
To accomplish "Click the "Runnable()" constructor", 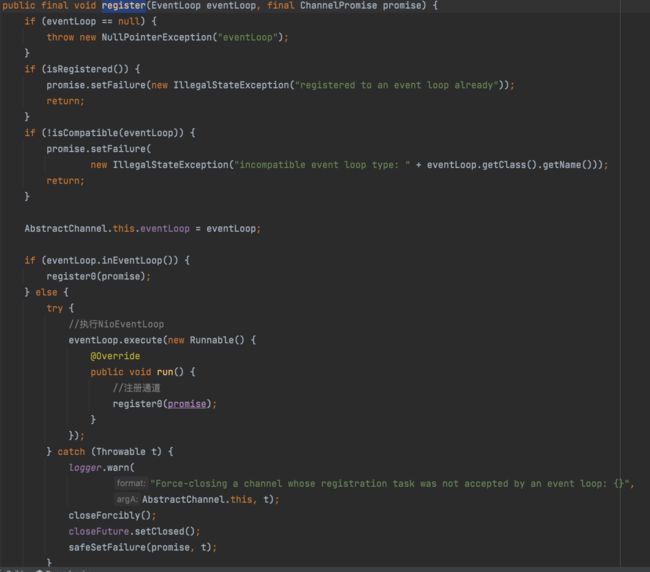I will tap(217, 340).
